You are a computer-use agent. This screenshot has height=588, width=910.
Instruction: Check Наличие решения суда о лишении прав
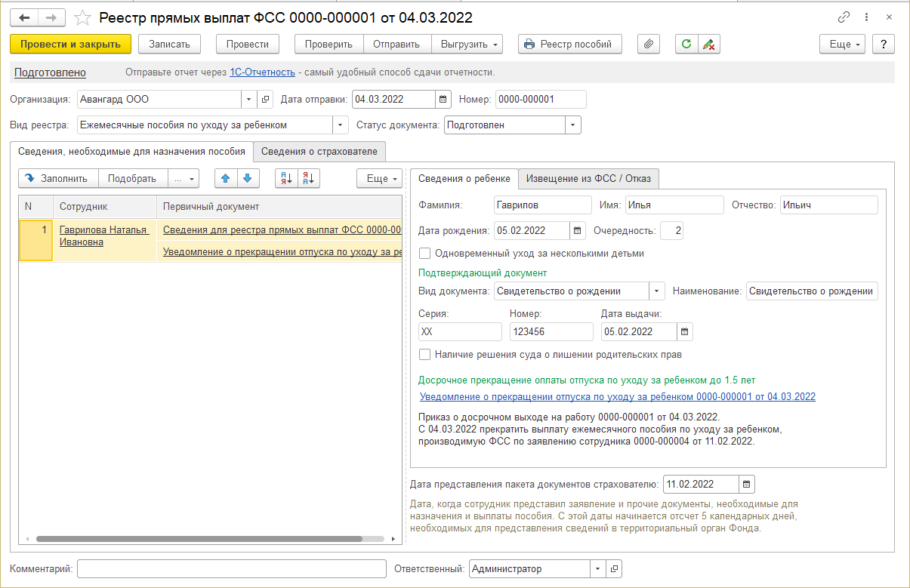(x=425, y=354)
